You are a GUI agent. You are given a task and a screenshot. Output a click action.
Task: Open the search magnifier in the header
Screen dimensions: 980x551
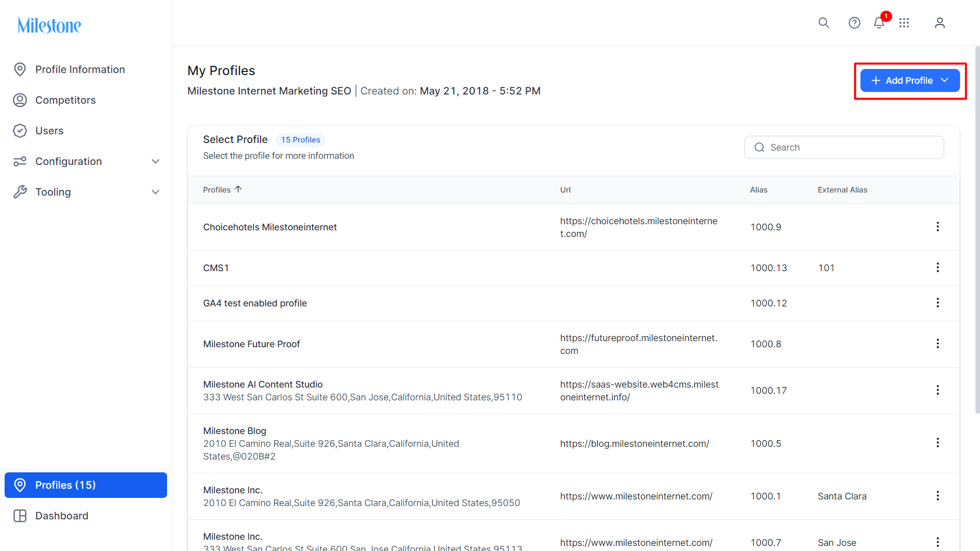(824, 22)
